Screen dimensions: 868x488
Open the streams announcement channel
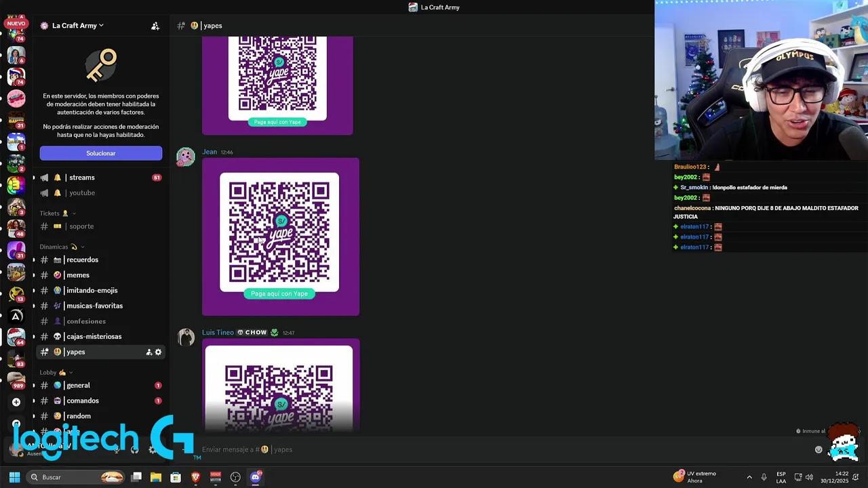point(99,178)
